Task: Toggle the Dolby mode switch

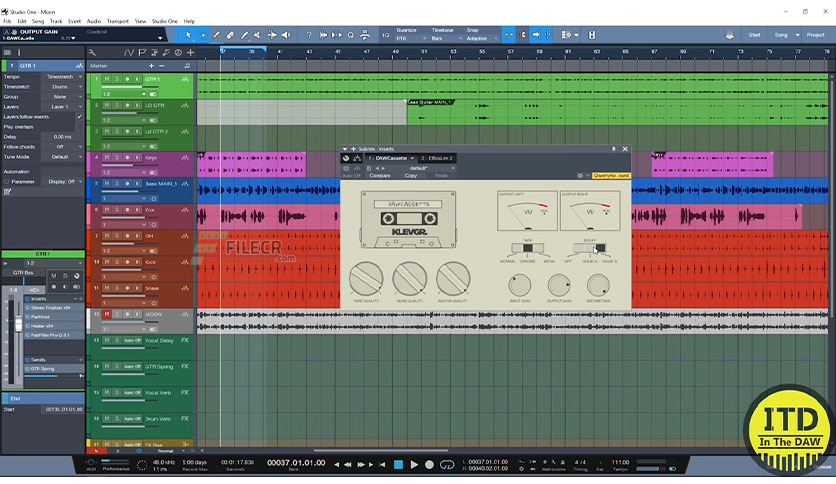Action: point(589,248)
